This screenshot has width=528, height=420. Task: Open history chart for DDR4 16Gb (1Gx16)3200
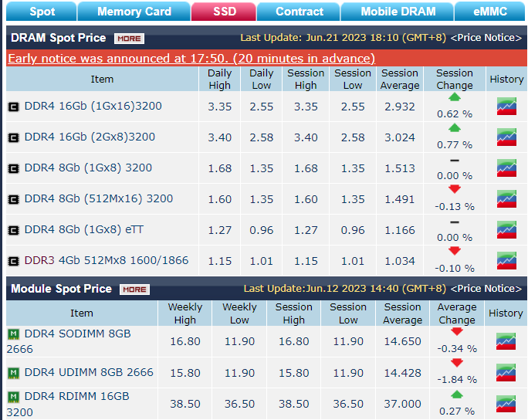pyautogui.click(x=506, y=106)
